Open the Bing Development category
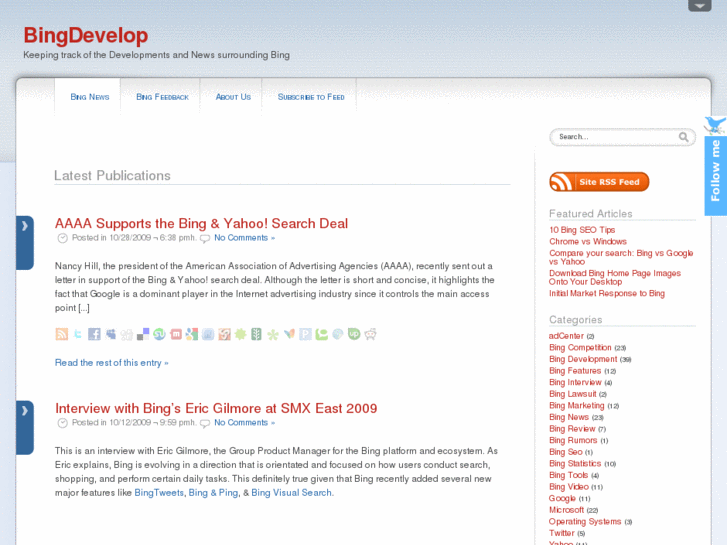 [x=583, y=359]
